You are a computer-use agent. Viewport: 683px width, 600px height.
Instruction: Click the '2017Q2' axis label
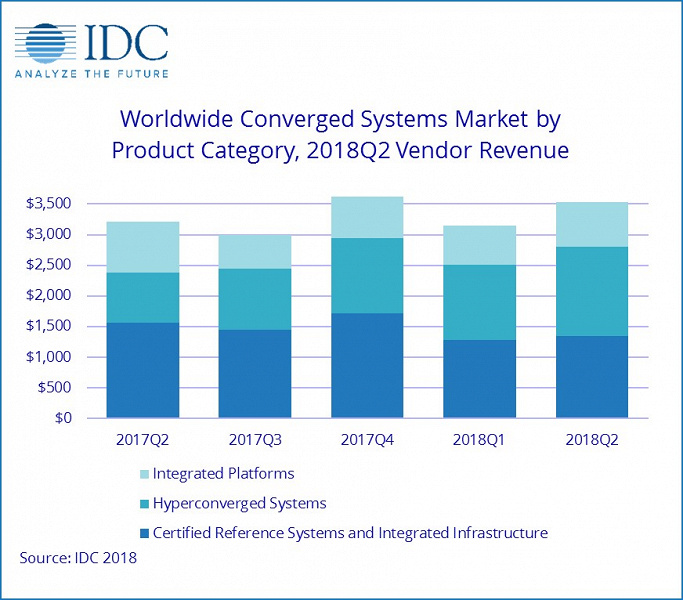click(142, 440)
